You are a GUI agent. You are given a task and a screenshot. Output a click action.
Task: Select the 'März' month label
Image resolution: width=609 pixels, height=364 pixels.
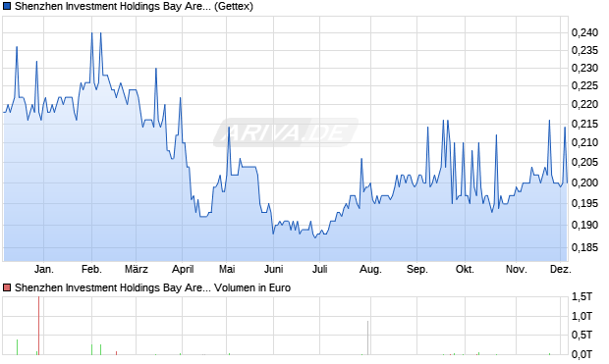tap(137, 269)
